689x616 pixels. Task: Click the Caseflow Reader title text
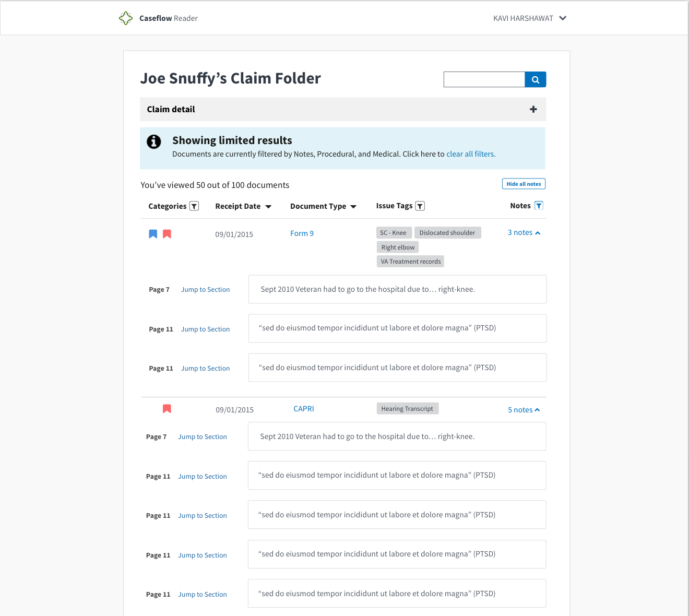[168, 18]
